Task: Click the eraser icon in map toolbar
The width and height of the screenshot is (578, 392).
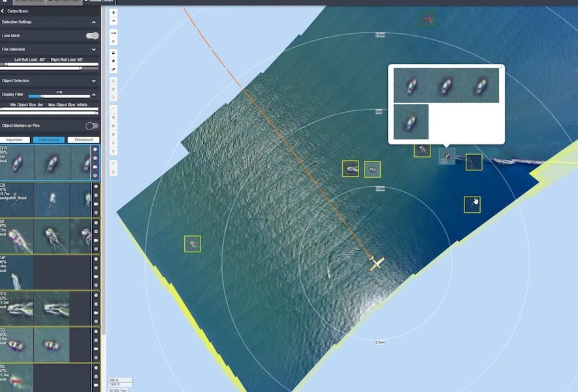Action: click(x=113, y=69)
